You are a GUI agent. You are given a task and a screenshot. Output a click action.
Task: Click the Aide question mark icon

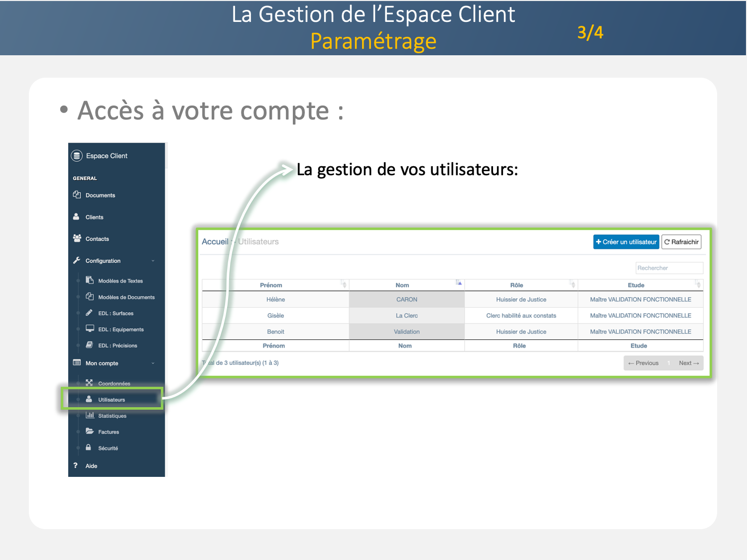(x=75, y=465)
